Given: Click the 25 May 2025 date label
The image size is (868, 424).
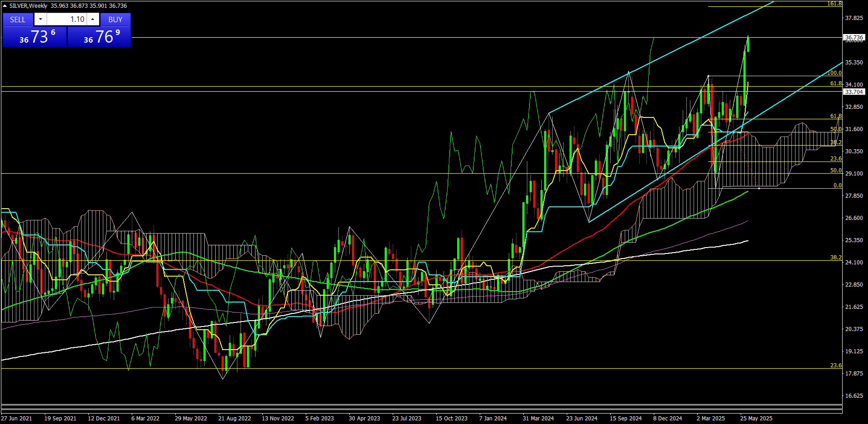Looking at the screenshot, I should click(756, 418).
